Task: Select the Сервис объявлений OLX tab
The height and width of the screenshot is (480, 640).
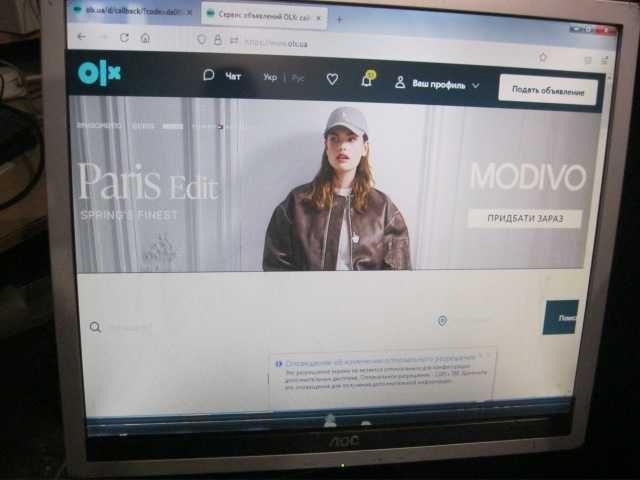Action: pyautogui.click(x=264, y=17)
